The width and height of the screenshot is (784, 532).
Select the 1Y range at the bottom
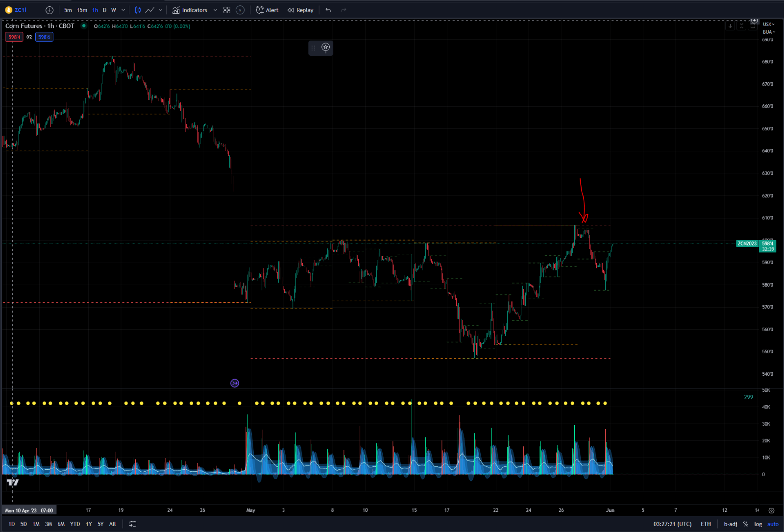point(89,524)
